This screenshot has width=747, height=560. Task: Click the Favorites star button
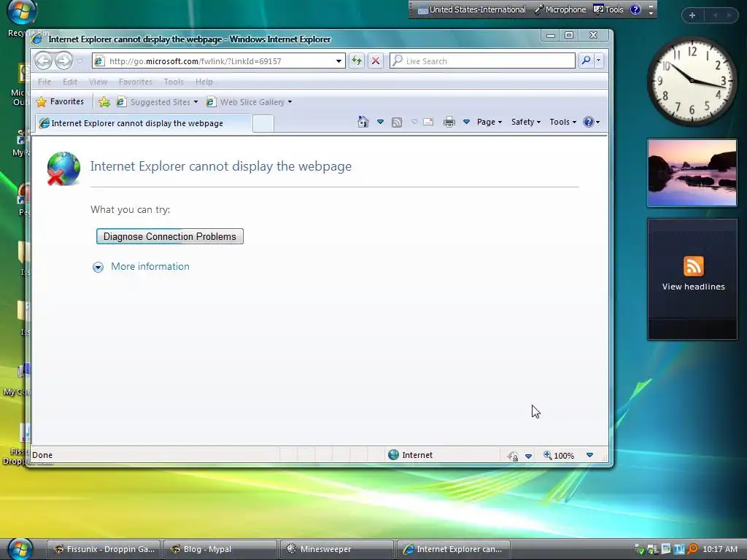(60, 101)
